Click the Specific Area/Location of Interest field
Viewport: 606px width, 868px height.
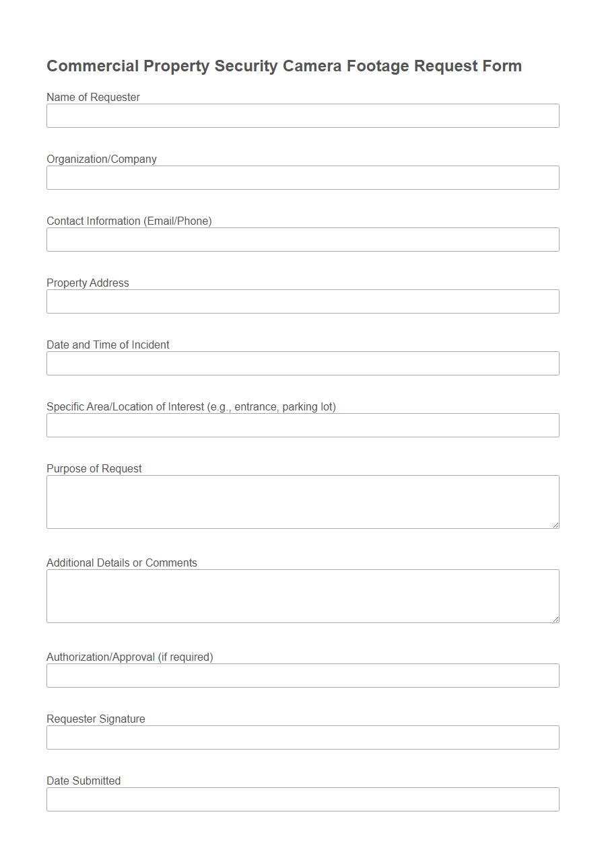tap(302, 425)
